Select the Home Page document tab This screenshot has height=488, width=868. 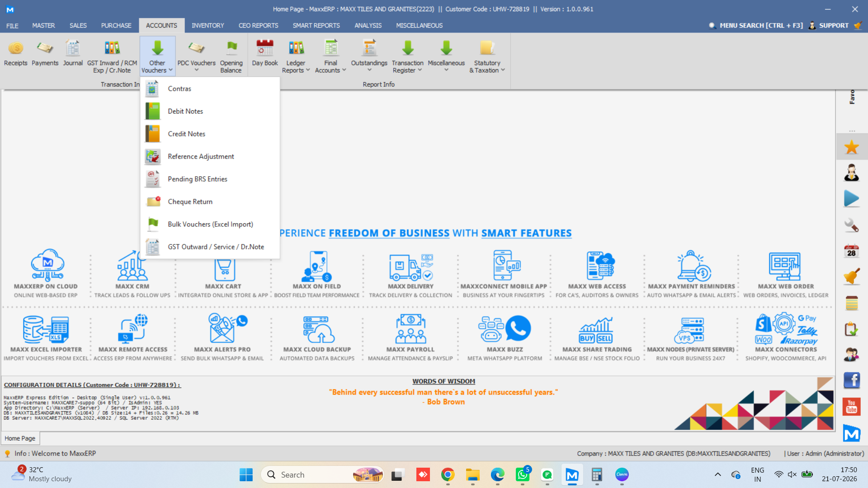[x=20, y=438]
